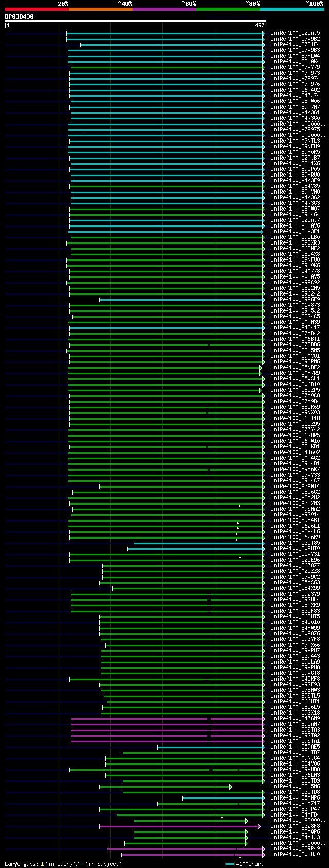Click the arrowhead at end of UniRef100_Q5NDE2 bar

click(261, 368)
